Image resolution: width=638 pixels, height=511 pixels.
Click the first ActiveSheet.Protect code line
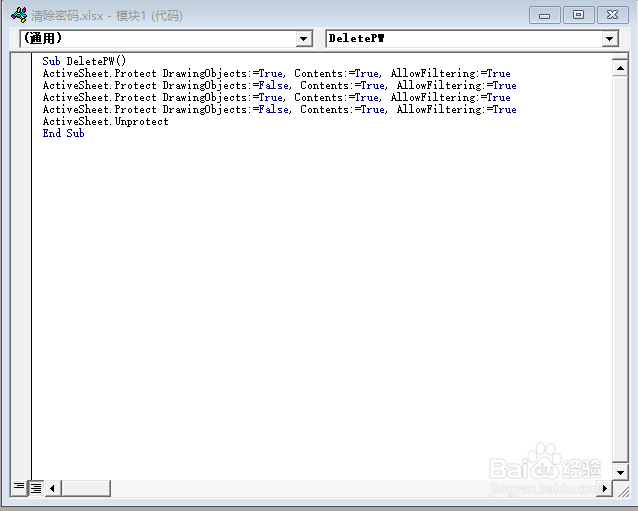[276, 74]
